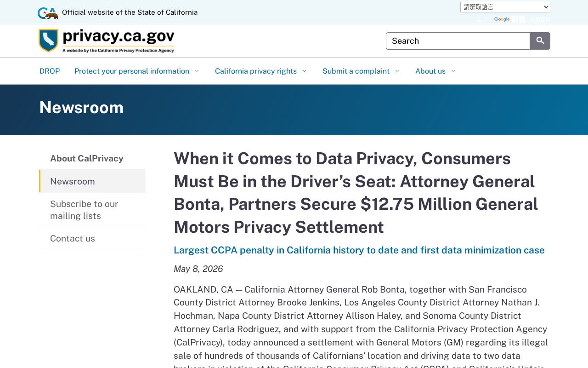Expand the California privacy rights chevron
The image size is (588, 368).
(304, 71)
